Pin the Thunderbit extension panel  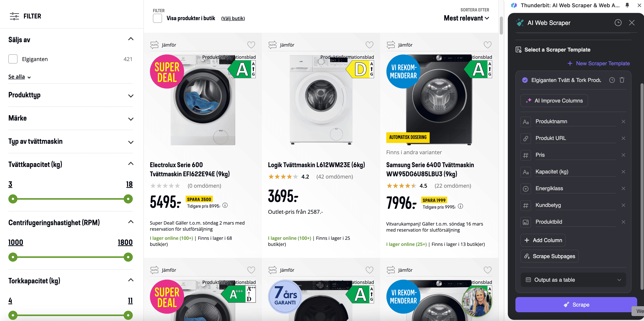tap(627, 5)
